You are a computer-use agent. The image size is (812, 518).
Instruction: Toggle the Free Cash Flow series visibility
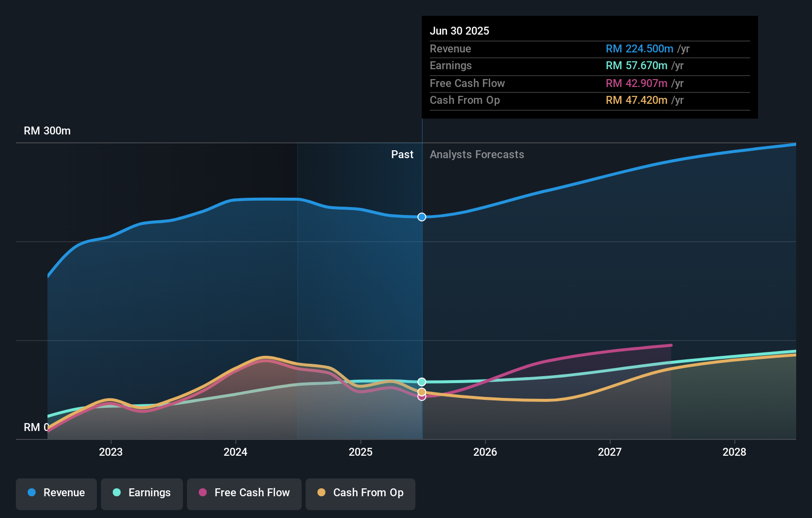pyautogui.click(x=244, y=493)
